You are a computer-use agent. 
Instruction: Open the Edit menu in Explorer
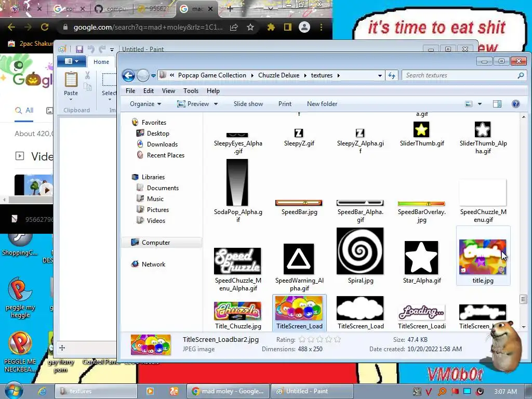[148, 91]
